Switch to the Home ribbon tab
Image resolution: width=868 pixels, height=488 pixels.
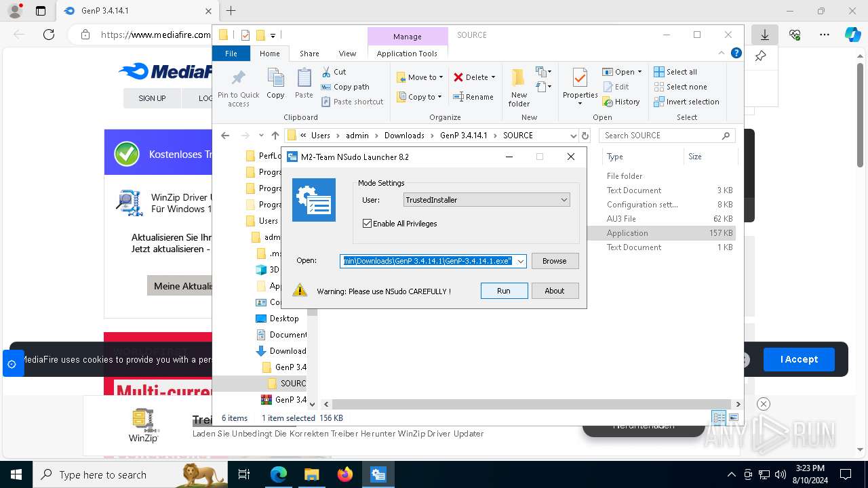coord(269,54)
